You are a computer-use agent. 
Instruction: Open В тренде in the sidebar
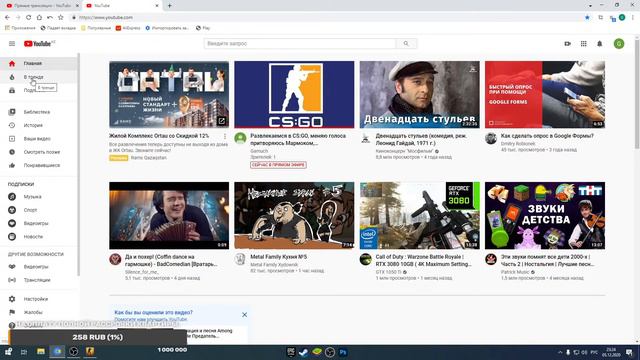click(x=39, y=77)
